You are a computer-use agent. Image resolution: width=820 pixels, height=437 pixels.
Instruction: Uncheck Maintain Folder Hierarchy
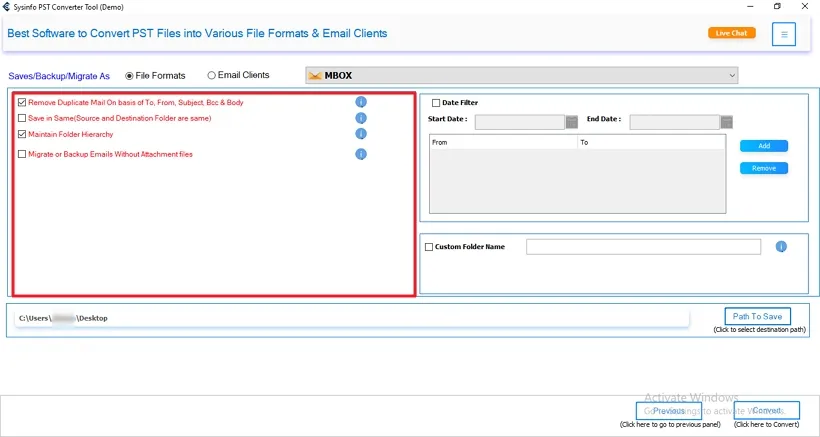point(22,134)
